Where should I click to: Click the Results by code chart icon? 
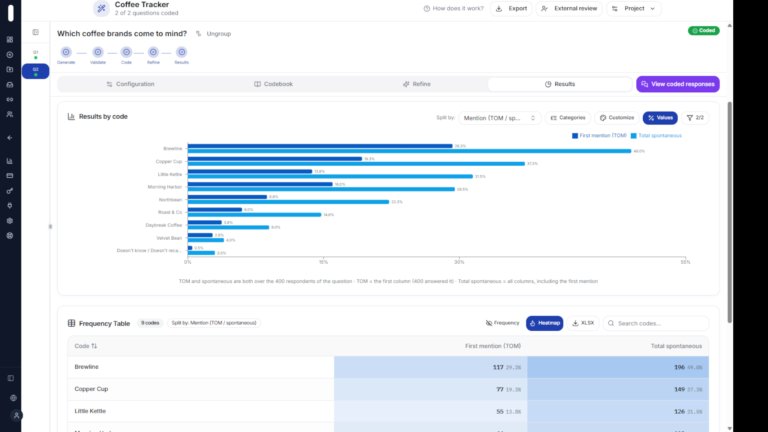click(72, 117)
